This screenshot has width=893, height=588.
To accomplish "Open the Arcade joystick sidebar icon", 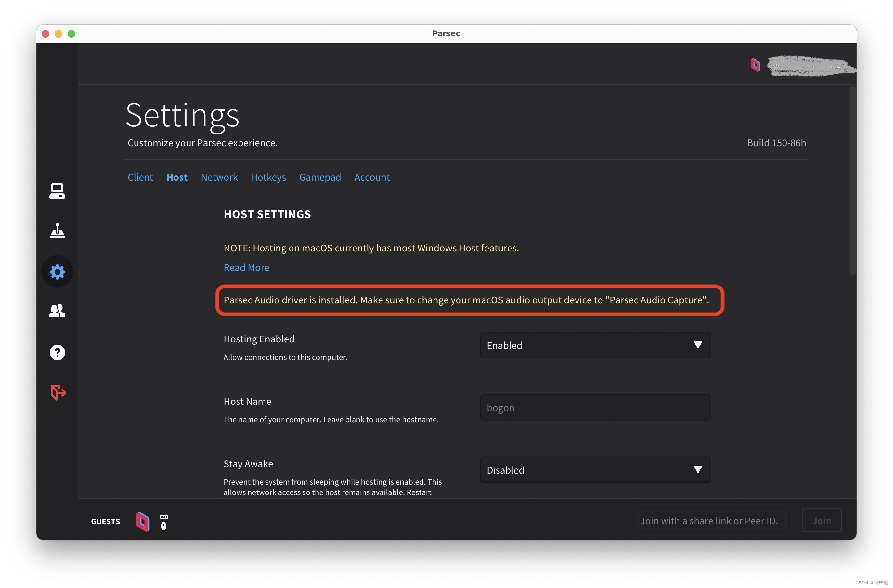I will pos(57,231).
